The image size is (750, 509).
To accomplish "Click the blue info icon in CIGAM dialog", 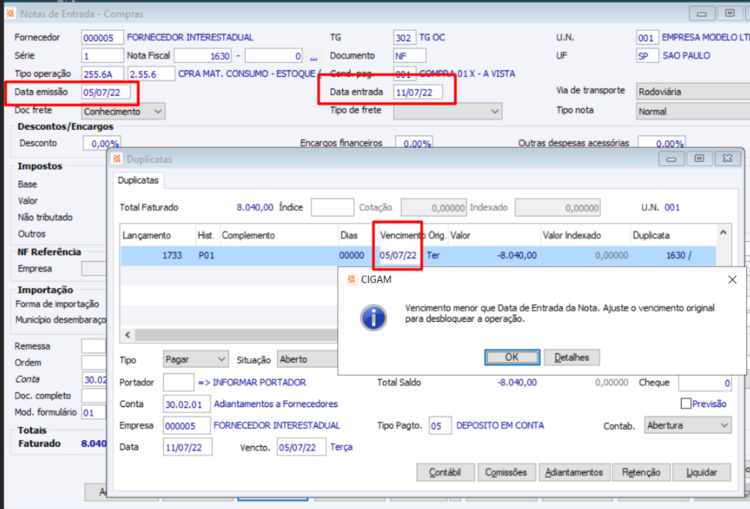I will tap(373, 318).
